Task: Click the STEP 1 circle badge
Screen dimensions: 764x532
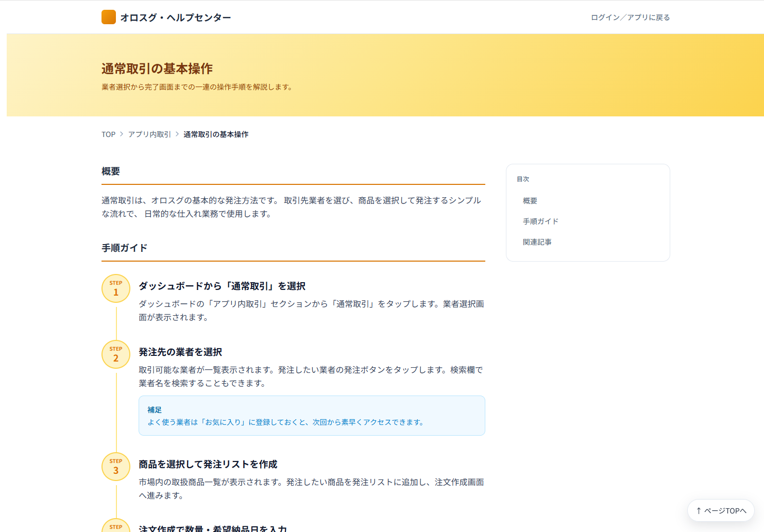Action: pyautogui.click(x=116, y=288)
